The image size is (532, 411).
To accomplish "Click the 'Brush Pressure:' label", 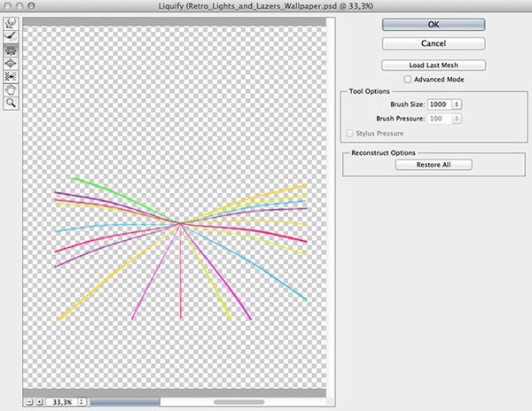I will click(401, 119).
